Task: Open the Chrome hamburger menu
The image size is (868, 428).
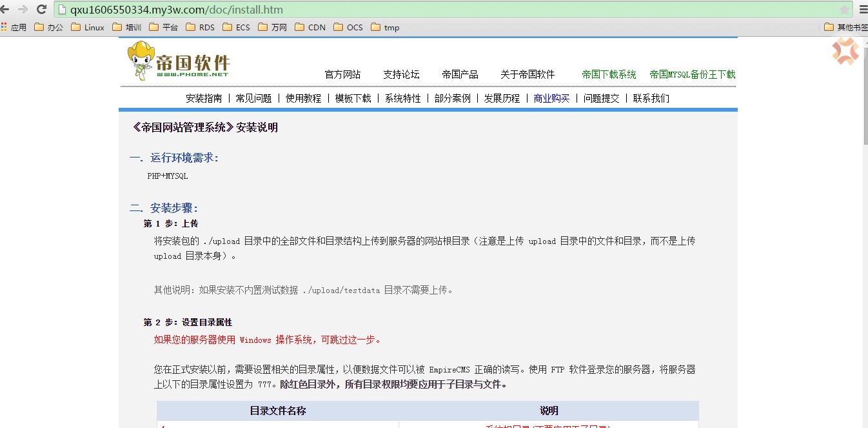Action: tap(863, 10)
